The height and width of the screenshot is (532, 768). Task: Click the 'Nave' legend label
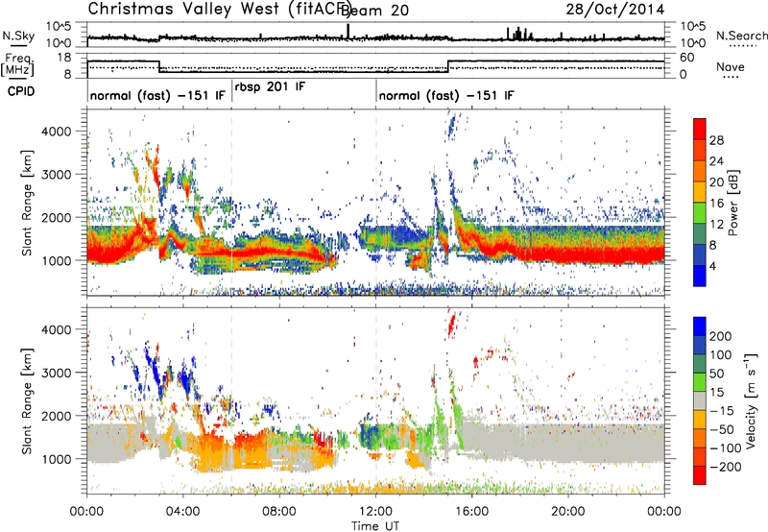click(730, 67)
